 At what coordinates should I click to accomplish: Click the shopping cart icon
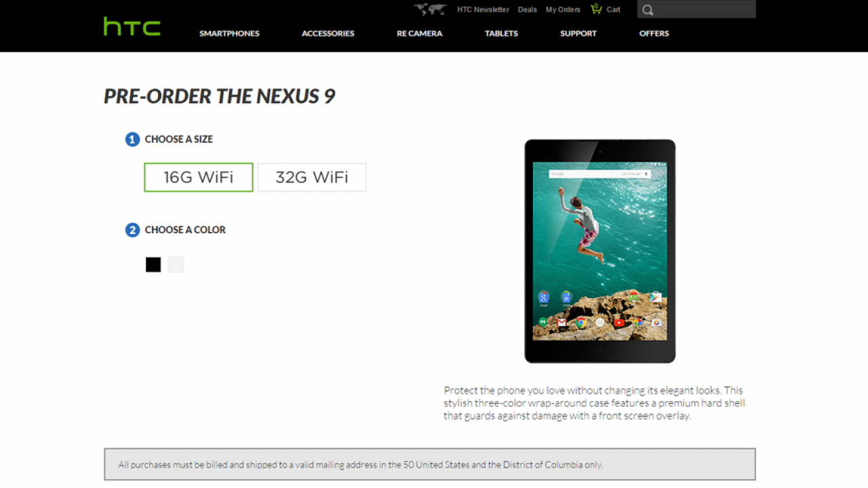pos(596,9)
